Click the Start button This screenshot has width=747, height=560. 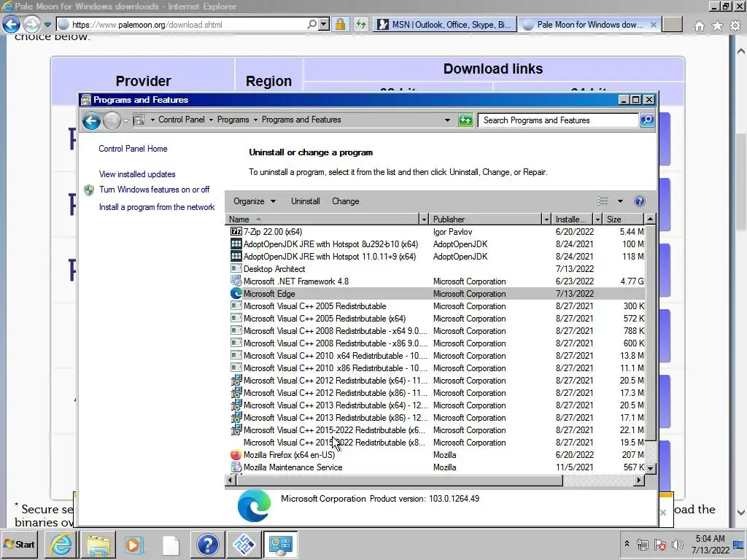coord(19,544)
